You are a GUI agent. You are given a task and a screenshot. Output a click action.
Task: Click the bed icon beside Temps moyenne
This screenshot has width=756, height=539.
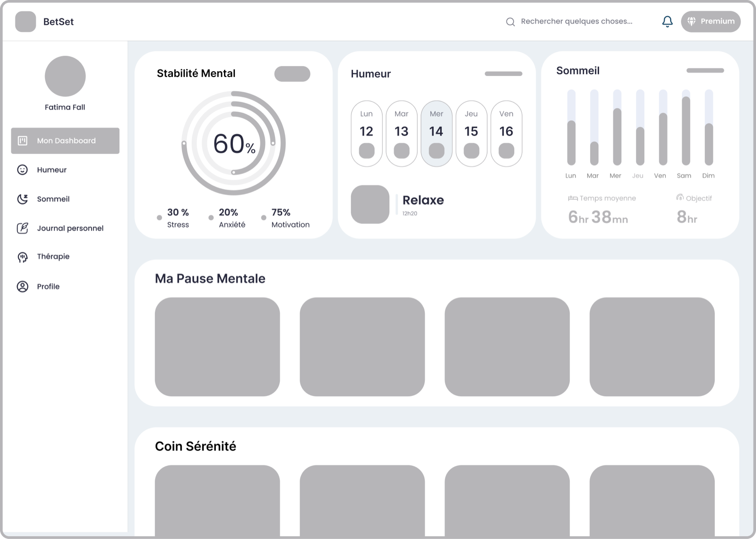[x=573, y=198]
